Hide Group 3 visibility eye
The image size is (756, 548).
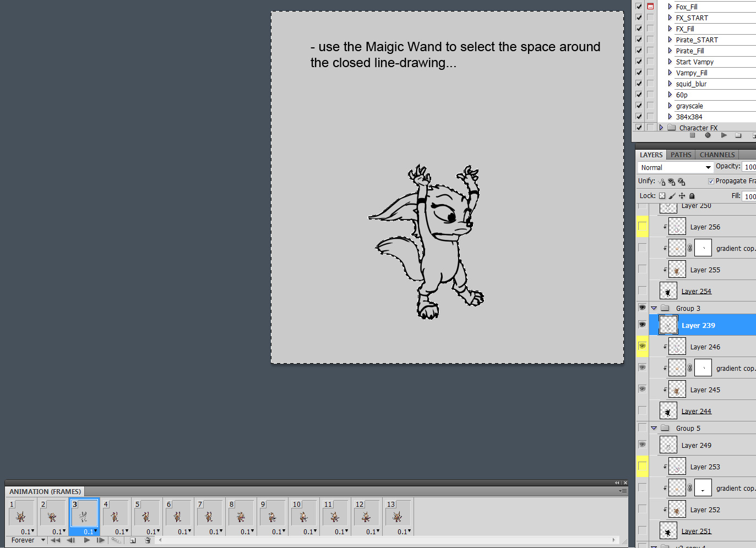(x=642, y=308)
